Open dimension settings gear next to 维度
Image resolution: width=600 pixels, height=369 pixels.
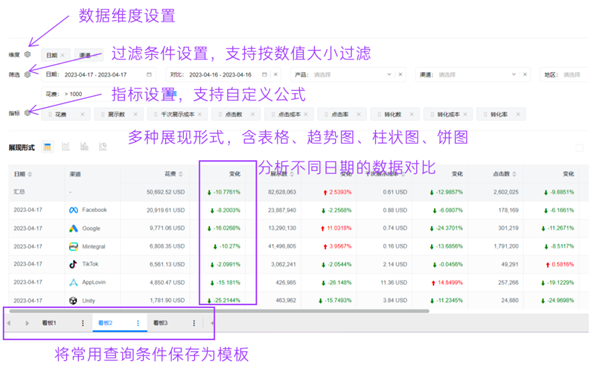pos(28,54)
